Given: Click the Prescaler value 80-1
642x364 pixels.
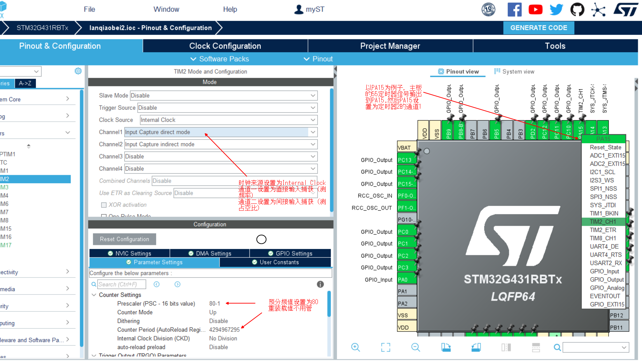Looking at the screenshot, I should (215, 303).
